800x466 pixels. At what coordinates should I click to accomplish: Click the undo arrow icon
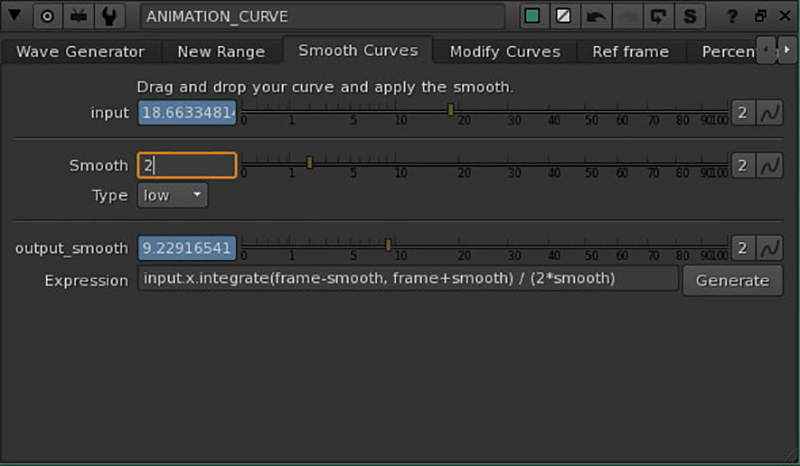[x=595, y=16]
